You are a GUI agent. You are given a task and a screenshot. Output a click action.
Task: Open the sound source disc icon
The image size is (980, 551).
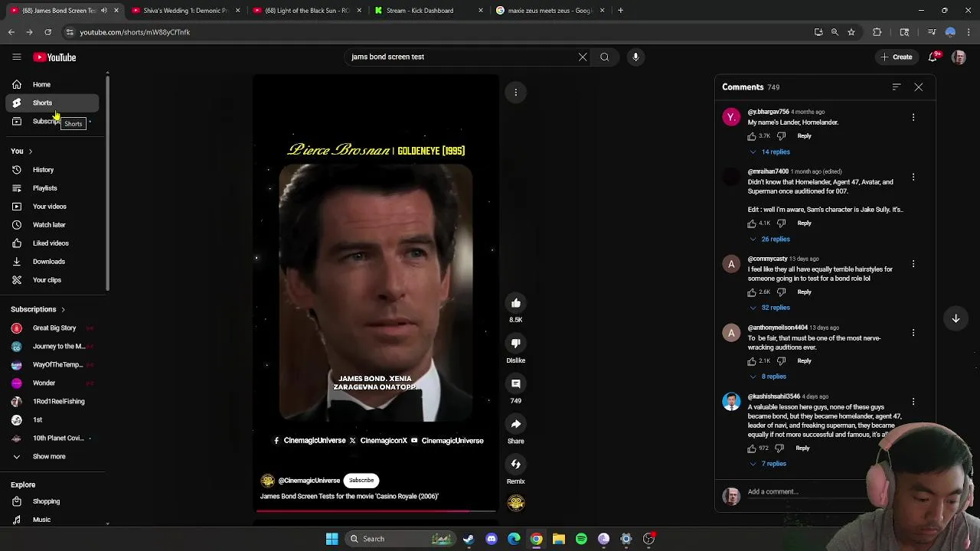click(516, 503)
